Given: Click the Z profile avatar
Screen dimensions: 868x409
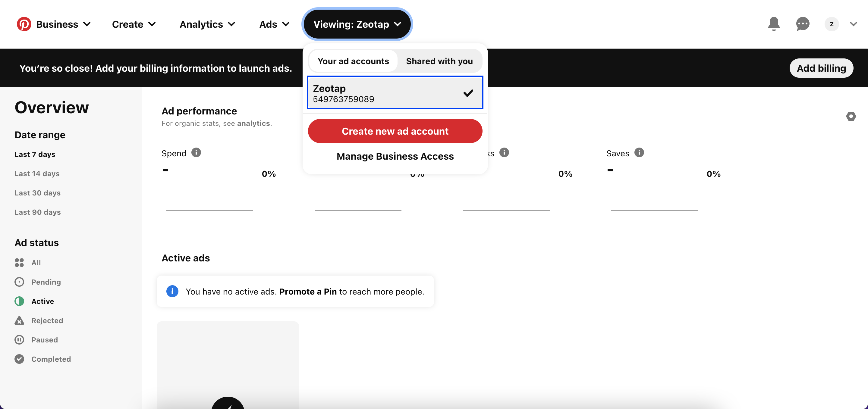Looking at the screenshot, I should [x=832, y=24].
